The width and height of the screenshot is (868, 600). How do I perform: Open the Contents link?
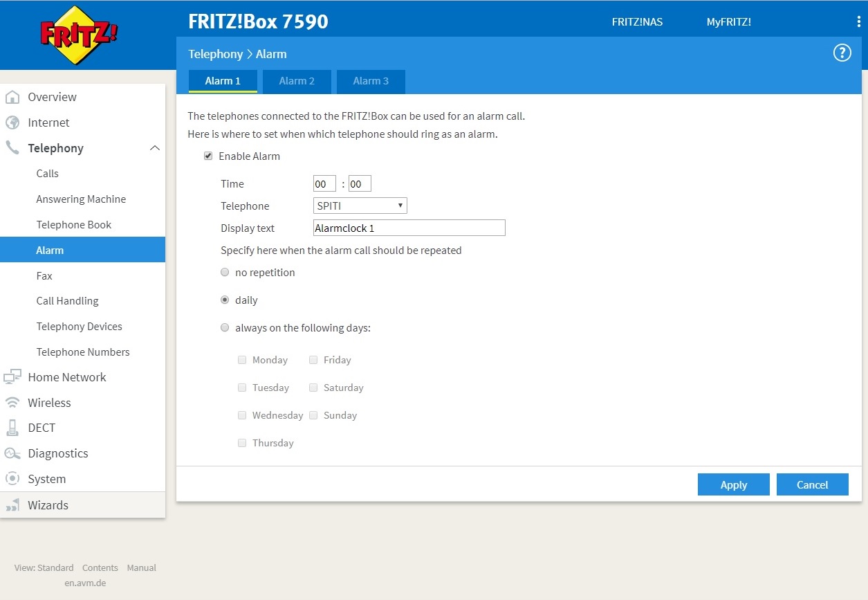tap(100, 567)
